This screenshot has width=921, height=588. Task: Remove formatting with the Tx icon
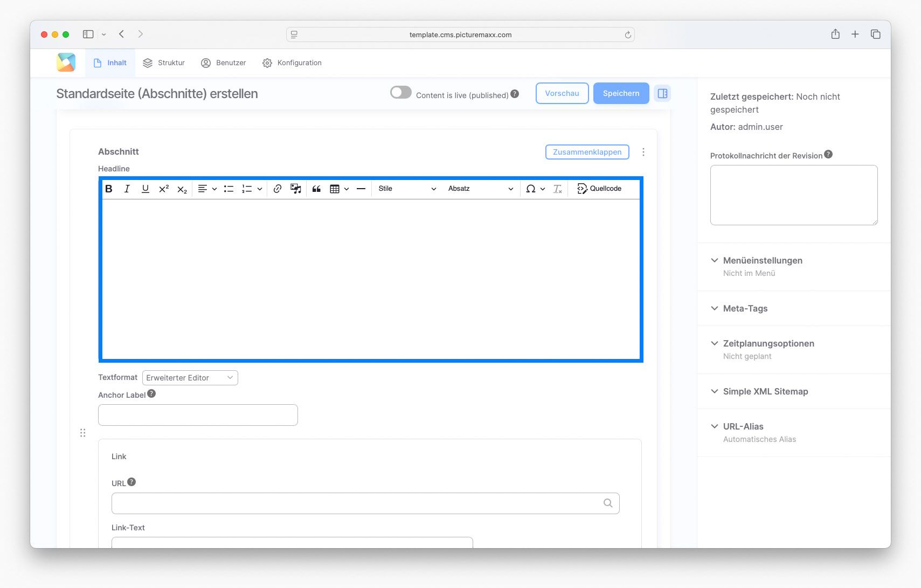click(x=558, y=189)
